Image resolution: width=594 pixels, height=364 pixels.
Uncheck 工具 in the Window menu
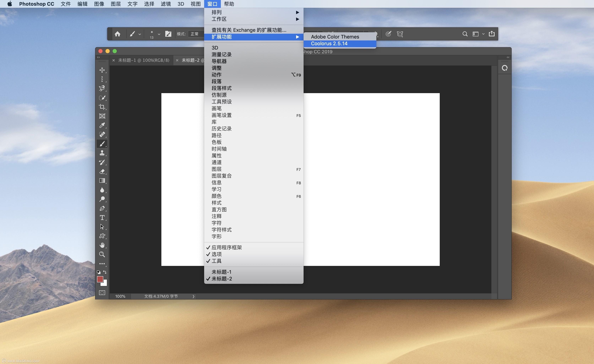(x=254, y=261)
